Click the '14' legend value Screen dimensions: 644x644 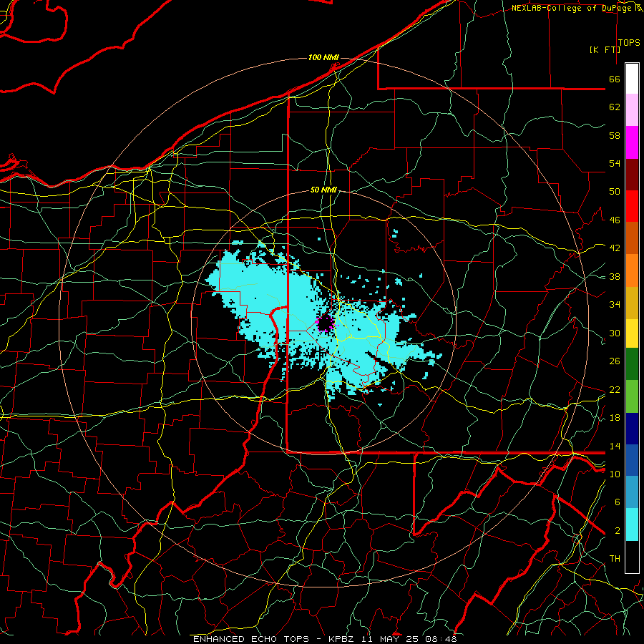(615, 446)
